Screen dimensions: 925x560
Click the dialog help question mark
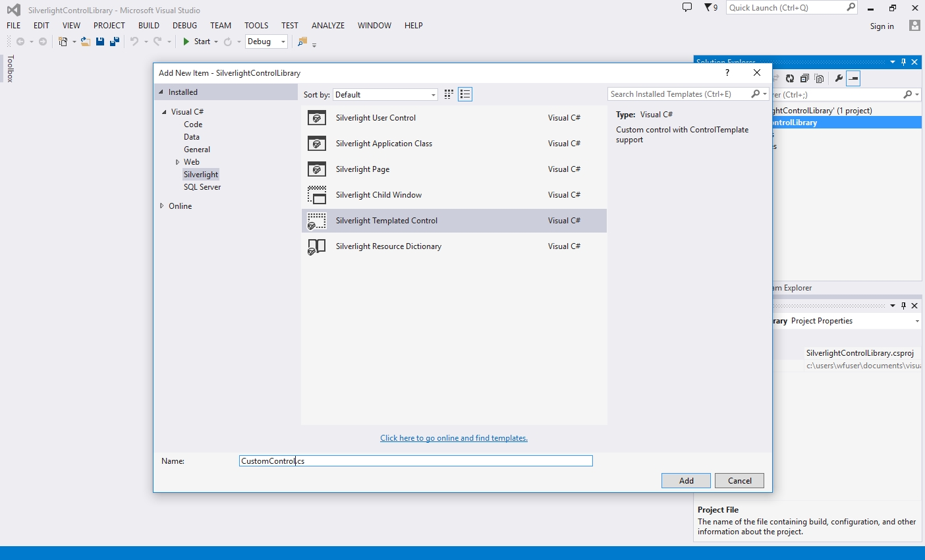pos(727,73)
